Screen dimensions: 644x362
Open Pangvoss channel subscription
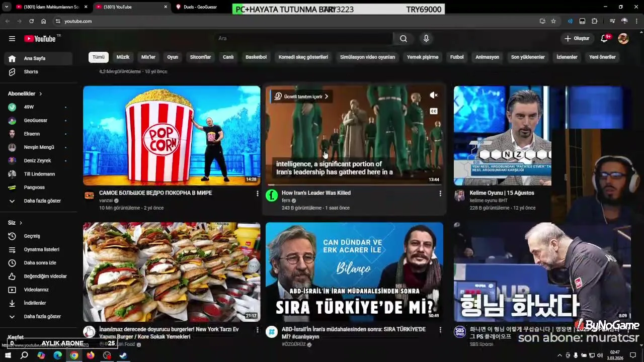point(39,188)
